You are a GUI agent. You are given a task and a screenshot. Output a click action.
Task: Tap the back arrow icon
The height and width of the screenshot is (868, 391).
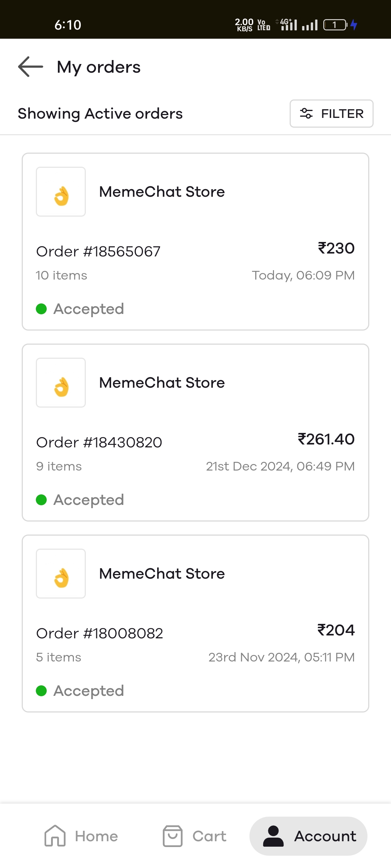coord(31,67)
